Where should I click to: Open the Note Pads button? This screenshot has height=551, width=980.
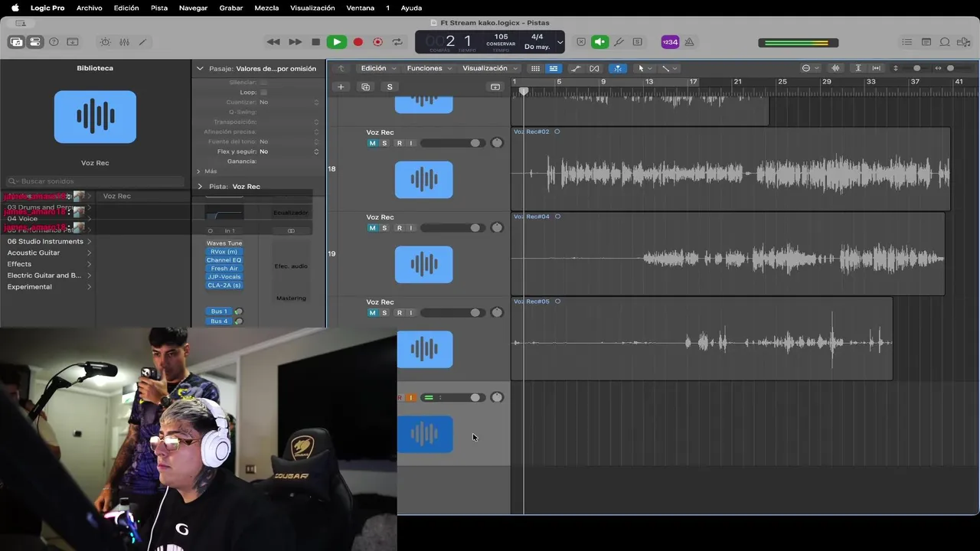click(x=926, y=42)
